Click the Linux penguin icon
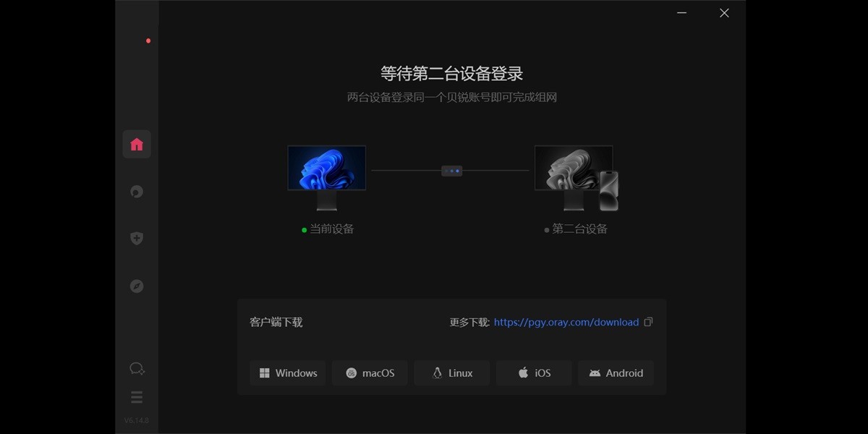 coord(435,373)
